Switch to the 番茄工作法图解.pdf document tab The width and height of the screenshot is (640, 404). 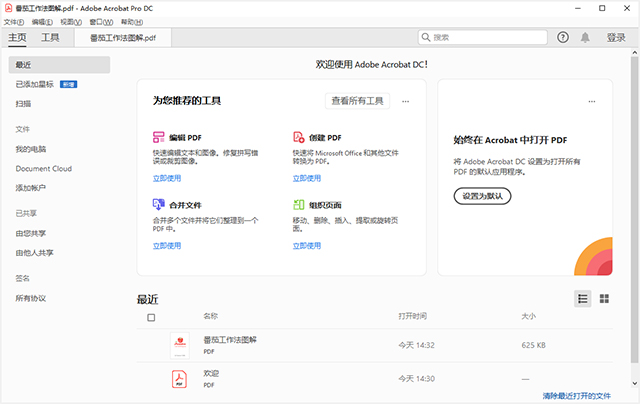pos(123,38)
